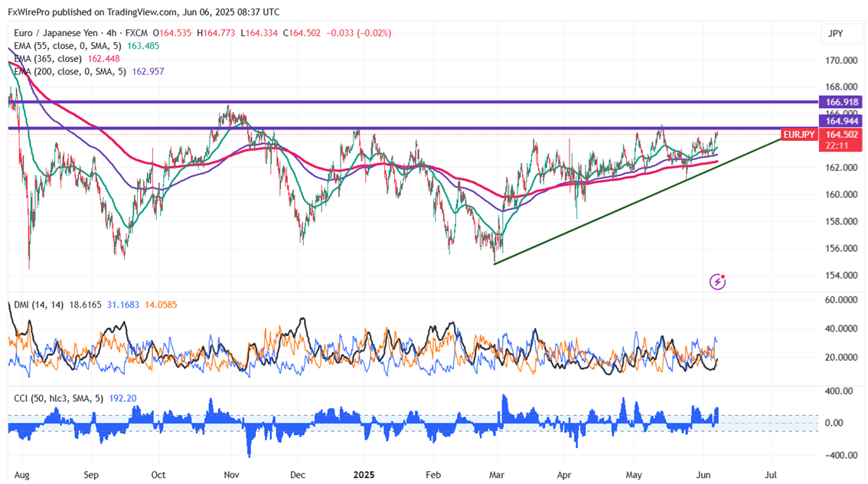Click the Feb time axis label
The height and width of the screenshot is (484, 868).
tap(433, 475)
